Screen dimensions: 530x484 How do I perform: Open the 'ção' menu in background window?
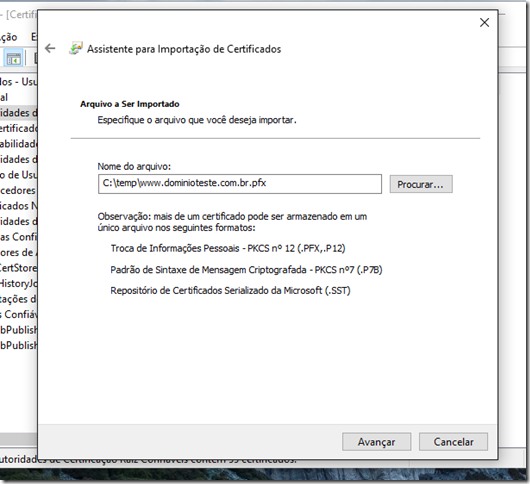tap(9, 37)
